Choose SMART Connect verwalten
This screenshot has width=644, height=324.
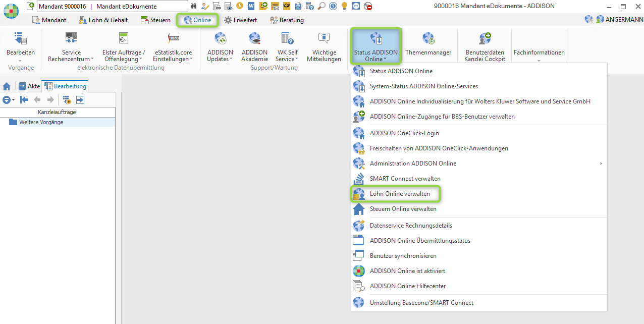tap(478, 179)
